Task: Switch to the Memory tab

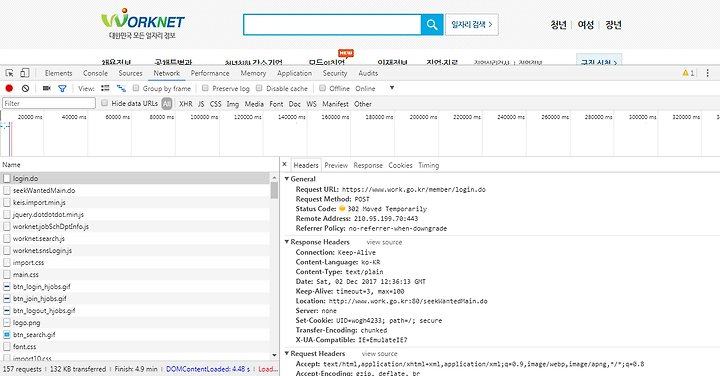Action: tap(253, 73)
